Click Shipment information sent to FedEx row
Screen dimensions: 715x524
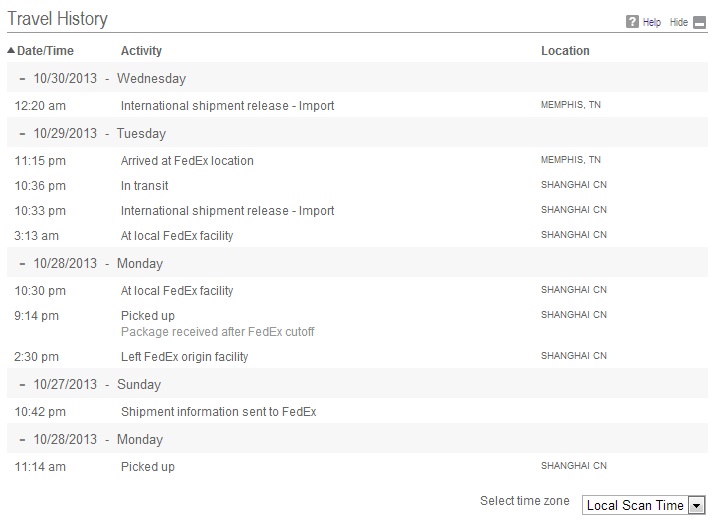pyautogui.click(x=358, y=411)
